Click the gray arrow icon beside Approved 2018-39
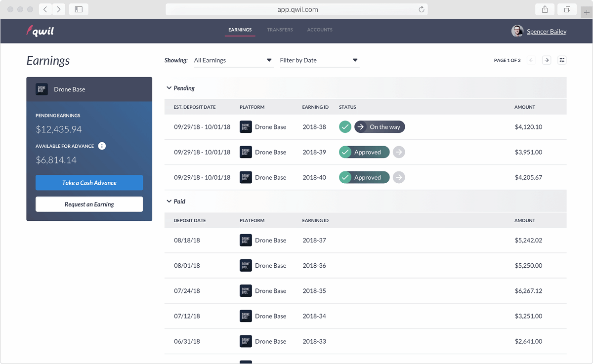Image resolution: width=593 pixels, height=364 pixels. (x=399, y=152)
